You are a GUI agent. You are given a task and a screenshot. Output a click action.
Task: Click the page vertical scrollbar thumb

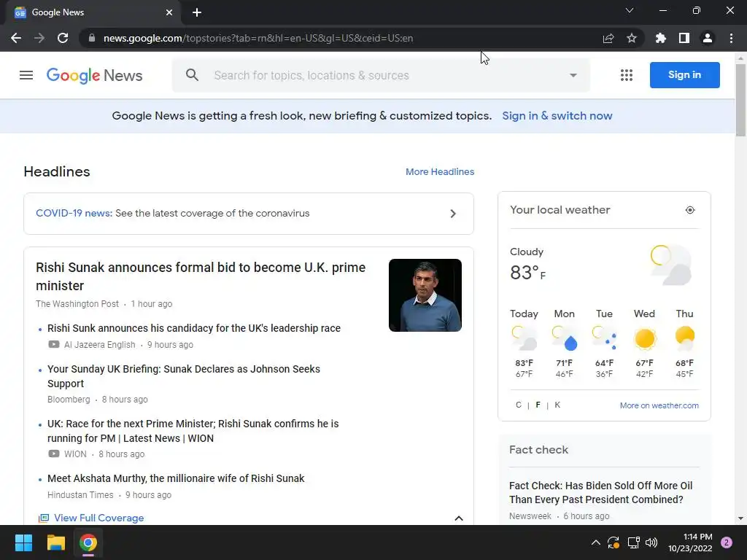[740, 100]
